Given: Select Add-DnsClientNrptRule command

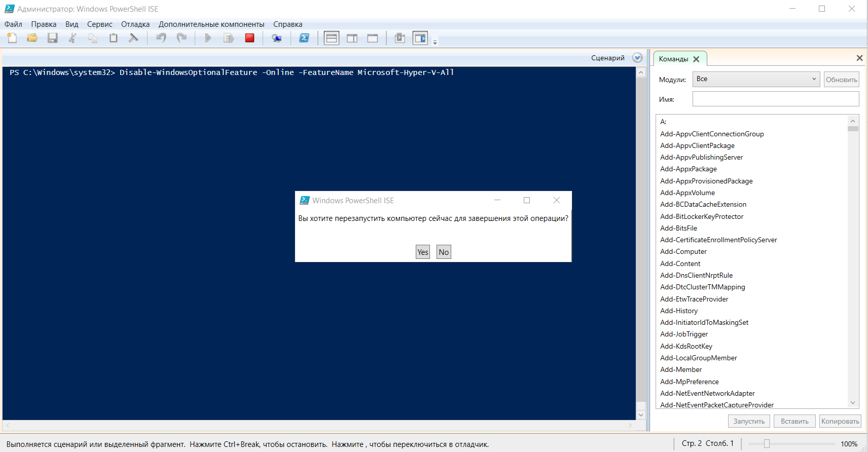Looking at the screenshot, I should (x=696, y=275).
